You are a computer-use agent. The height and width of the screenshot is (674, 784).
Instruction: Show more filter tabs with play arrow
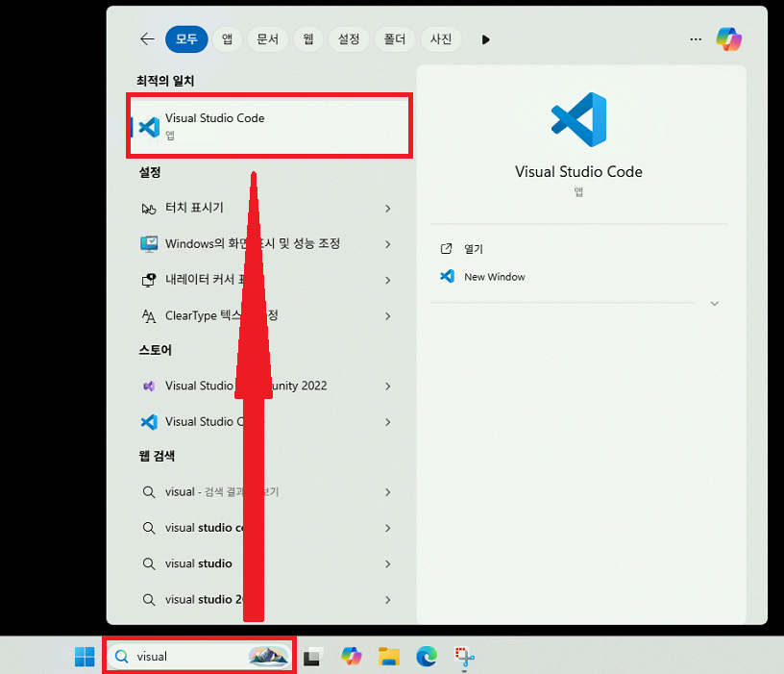[x=485, y=39]
